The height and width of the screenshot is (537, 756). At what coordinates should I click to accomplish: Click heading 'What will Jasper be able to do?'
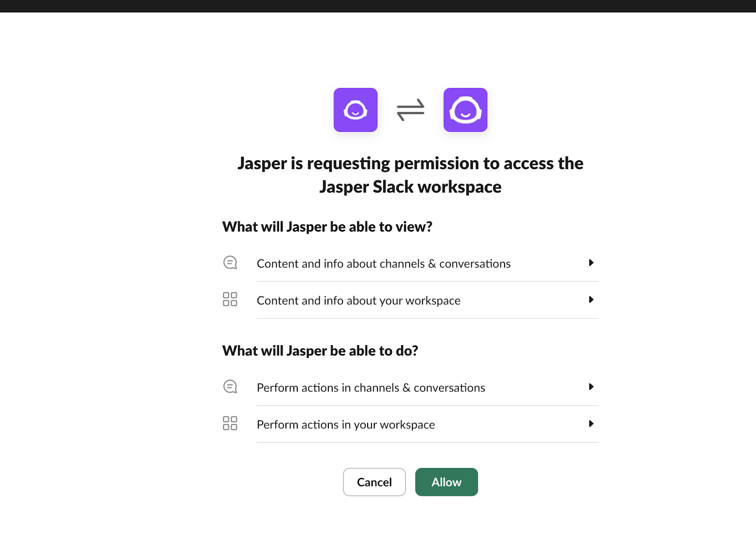click(x=320, y=351)
